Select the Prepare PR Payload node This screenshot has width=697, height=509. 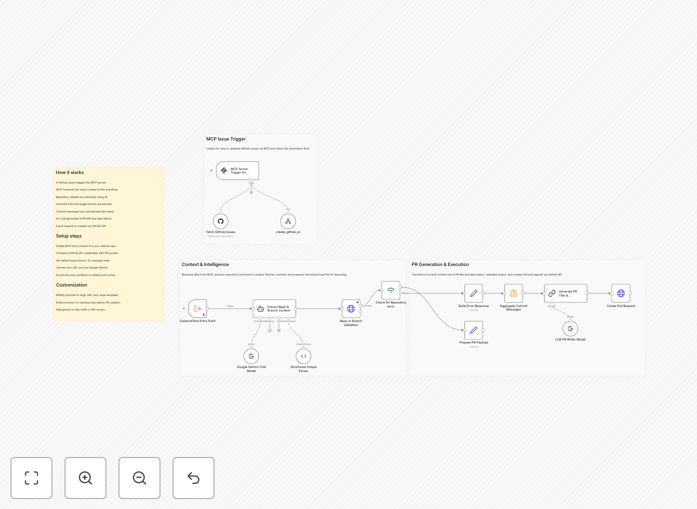473,330
